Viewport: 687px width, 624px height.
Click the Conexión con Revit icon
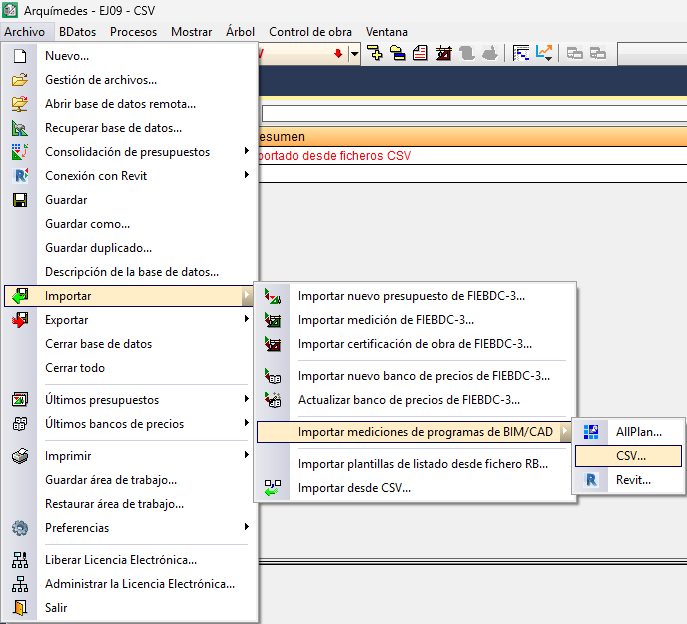point(21,176)
